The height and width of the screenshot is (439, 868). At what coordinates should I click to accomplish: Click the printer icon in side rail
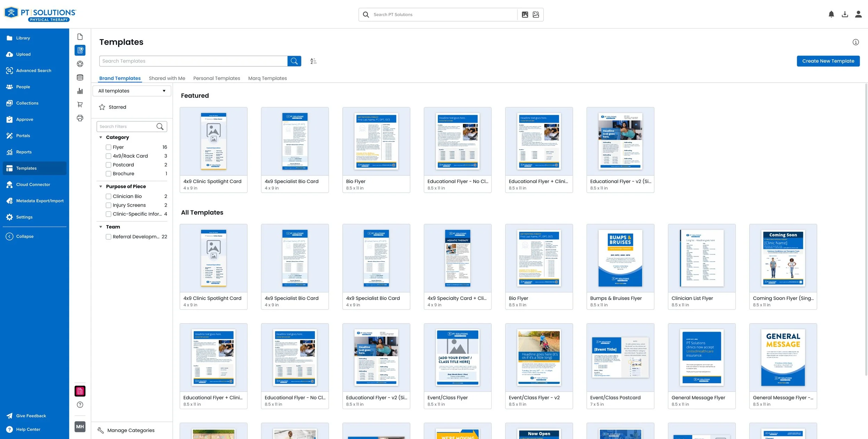(x=80, y=118)
